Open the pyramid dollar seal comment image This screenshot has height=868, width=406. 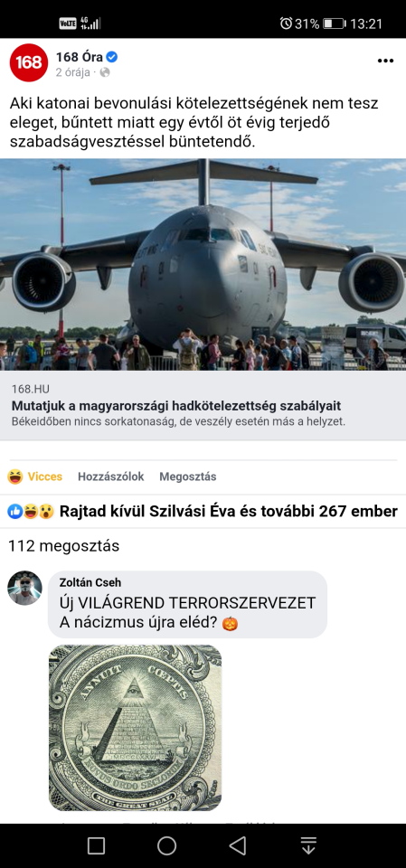tap(135, 728)
